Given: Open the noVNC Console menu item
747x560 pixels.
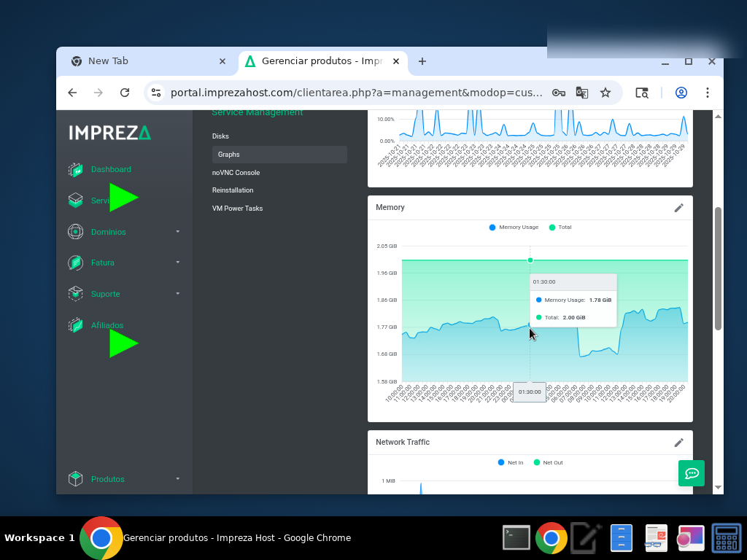Looking at the screenshot, I should tap(236, 173).
